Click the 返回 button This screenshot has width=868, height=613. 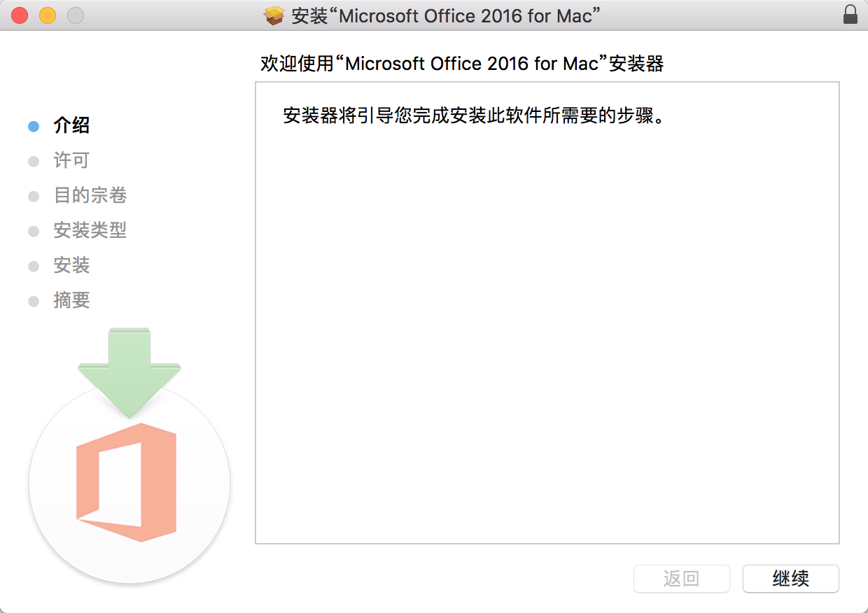[x=681, y=579]
